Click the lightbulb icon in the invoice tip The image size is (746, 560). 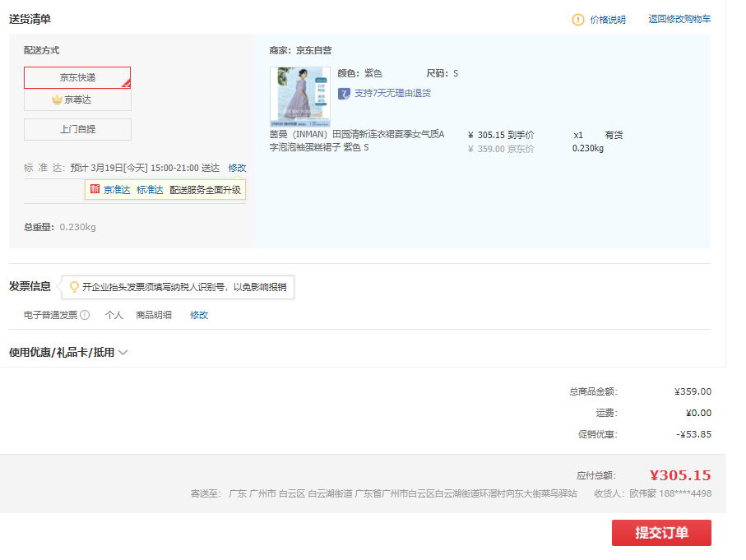74,287
